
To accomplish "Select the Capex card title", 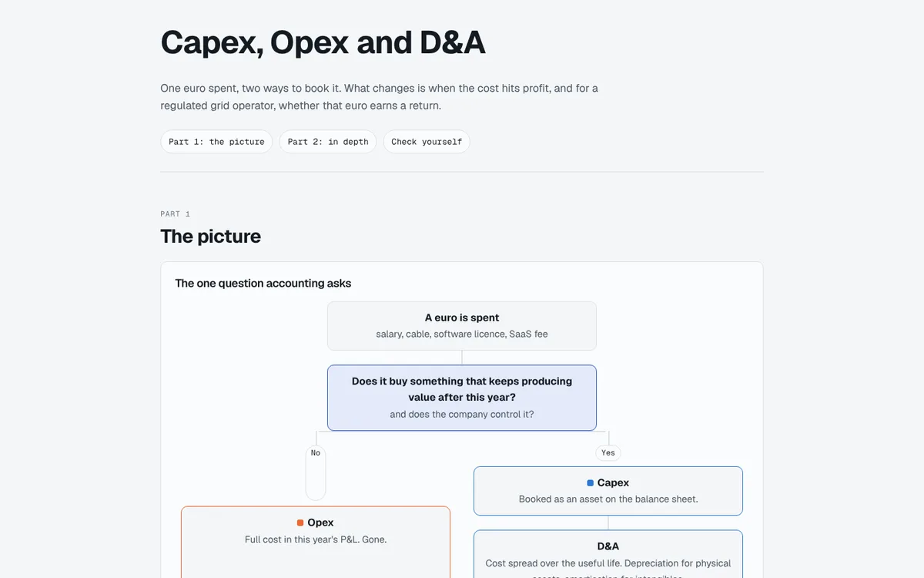I will tap(613, 482).
